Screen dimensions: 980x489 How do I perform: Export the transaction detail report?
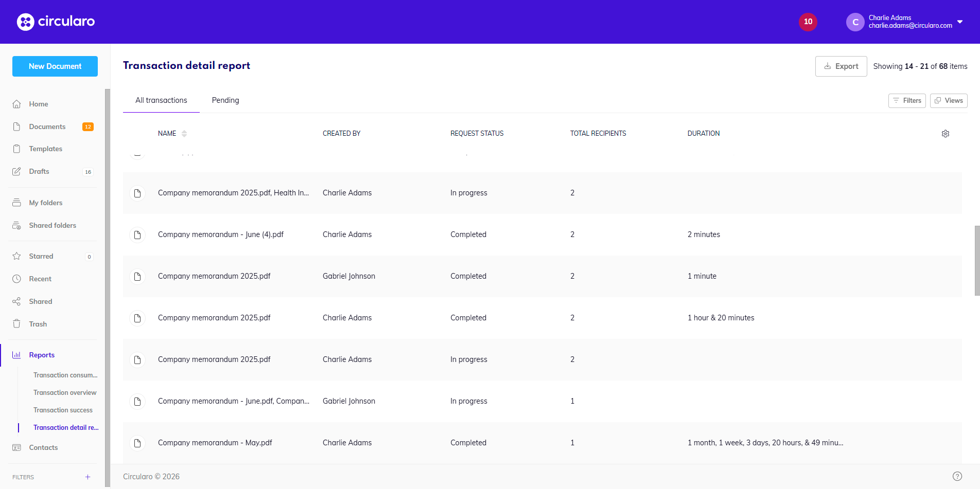click(x=841, y=66)
